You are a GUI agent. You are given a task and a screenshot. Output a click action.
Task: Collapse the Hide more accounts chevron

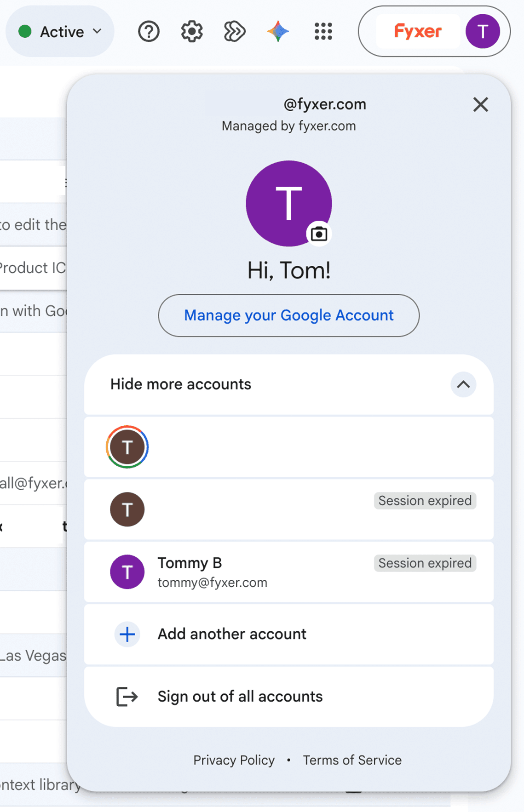pyautogui.click(x=463, y=384)
